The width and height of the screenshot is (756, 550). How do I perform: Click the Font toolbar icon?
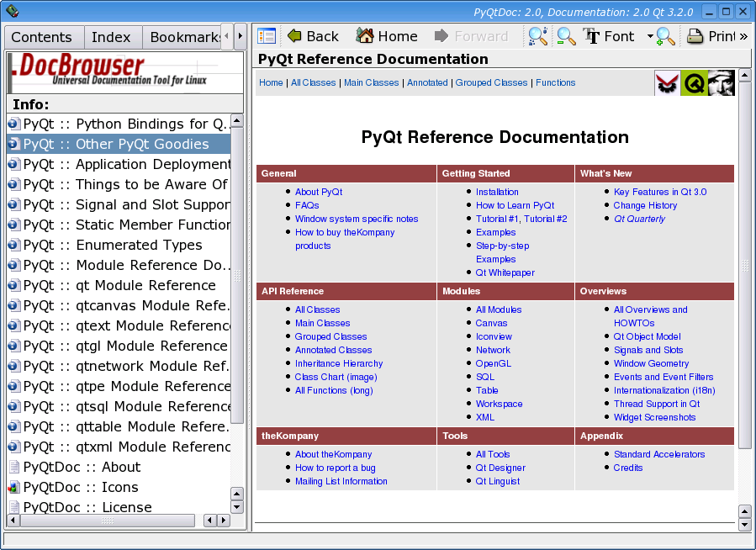[x=591, y=36]
